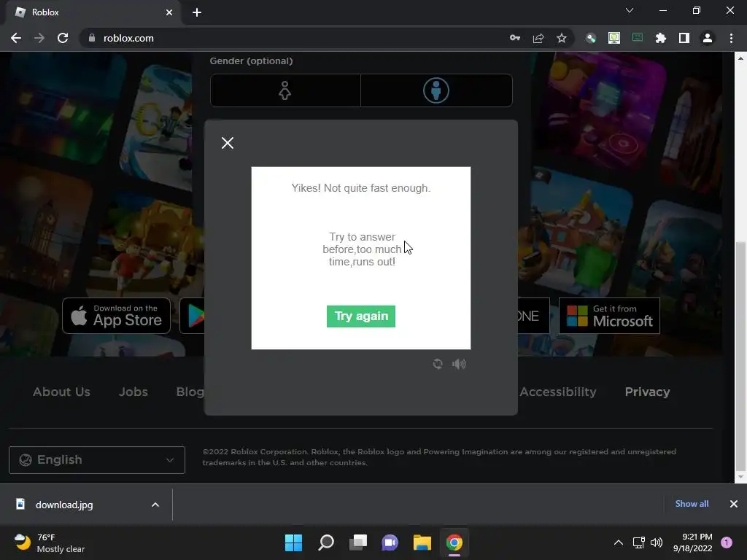Viewport: 747px width, 560px height.
Task: Click the roblox.com address bar
Action: point(295,38)
